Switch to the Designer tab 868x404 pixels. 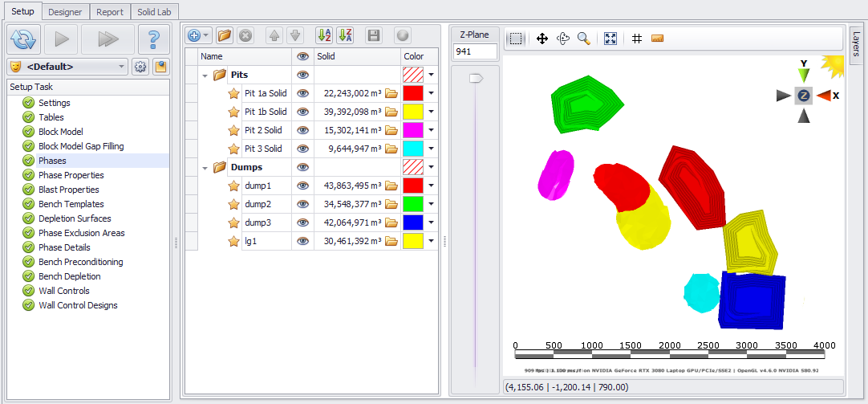65,12
